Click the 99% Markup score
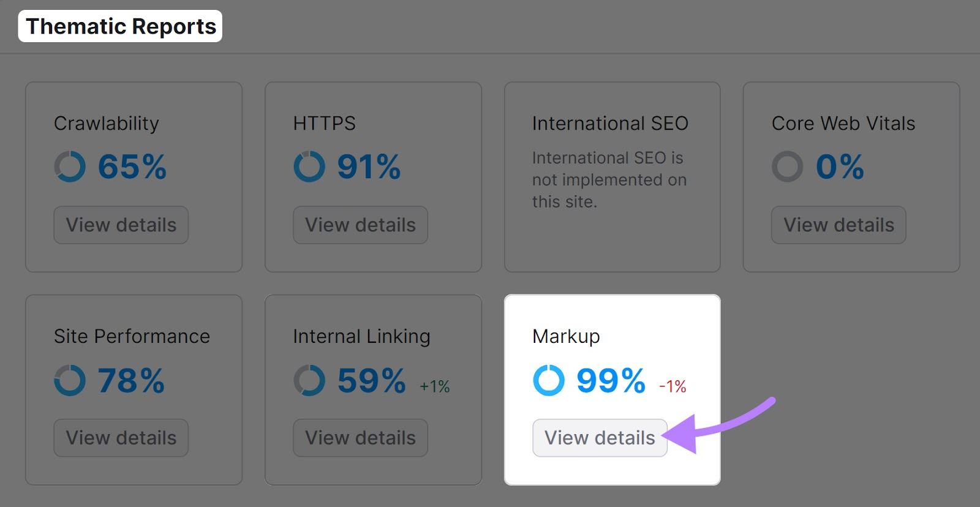Image resolution: width=980 pixels, height=507 pixels. [x=609, y=381]
